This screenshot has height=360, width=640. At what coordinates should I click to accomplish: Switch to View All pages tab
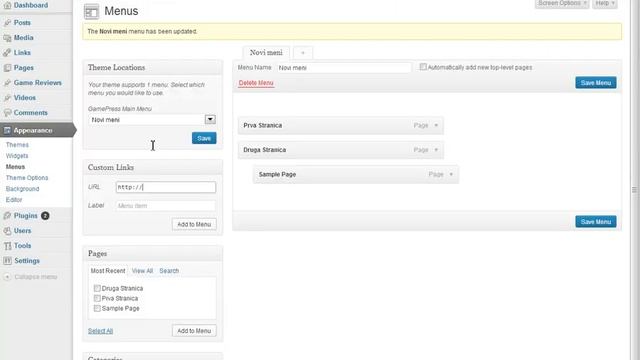[142, 271]
